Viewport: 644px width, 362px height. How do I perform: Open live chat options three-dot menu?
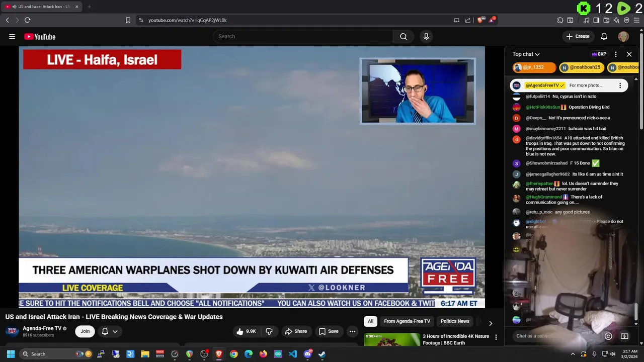pyautogui.click(x=616, y=54)
